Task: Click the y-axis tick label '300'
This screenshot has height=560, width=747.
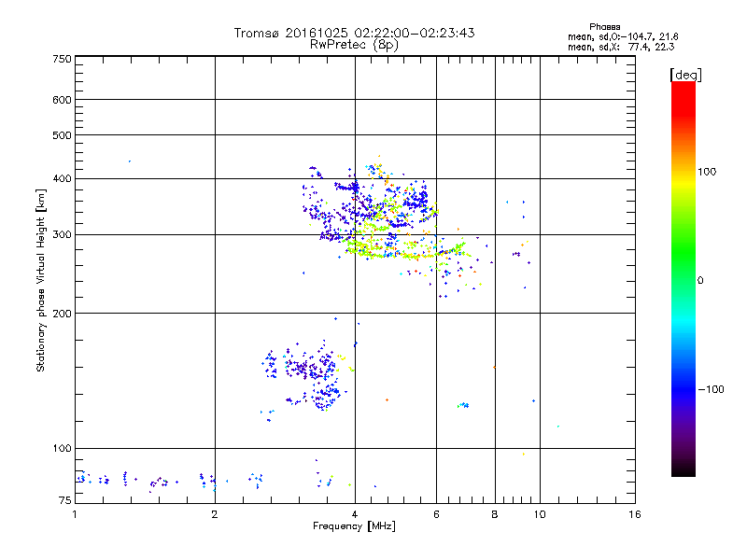Action: (62, 235)
